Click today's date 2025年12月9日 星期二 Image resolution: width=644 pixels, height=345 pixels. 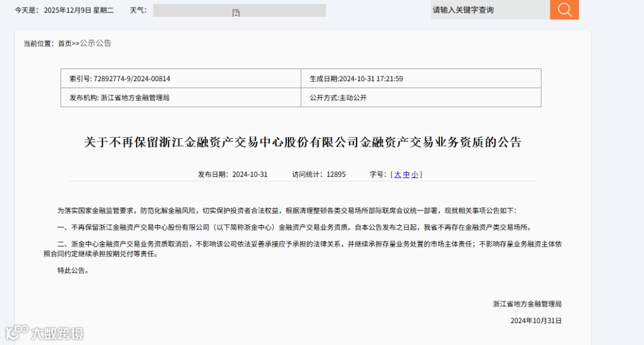point(79,10)
